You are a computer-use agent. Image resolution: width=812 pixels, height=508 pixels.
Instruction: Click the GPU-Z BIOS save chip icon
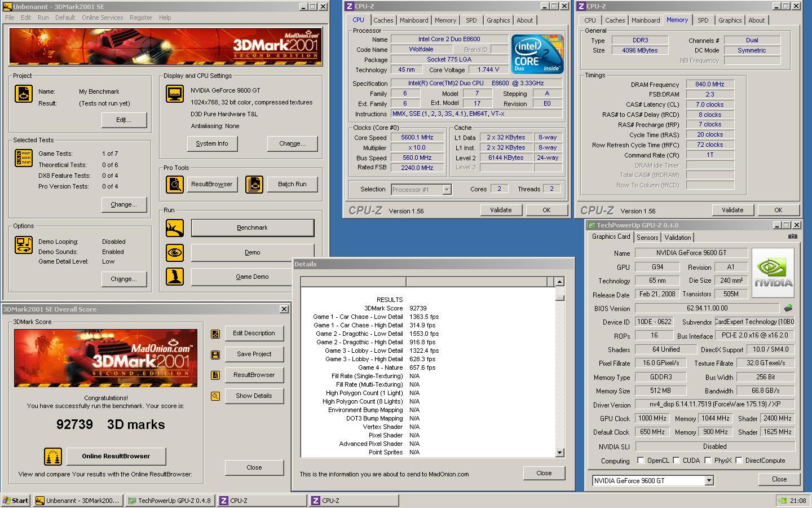click(788, 308)
